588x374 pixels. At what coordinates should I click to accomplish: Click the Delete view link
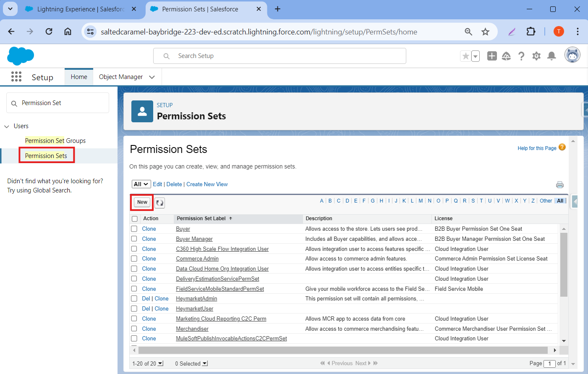[174, 184]
